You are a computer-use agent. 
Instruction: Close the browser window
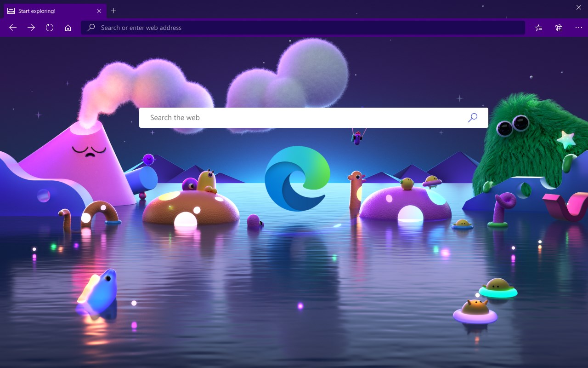tap(579, 7)
